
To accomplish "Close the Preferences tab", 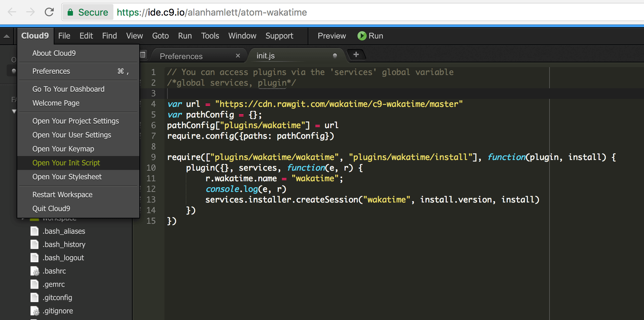I will 238,56.
